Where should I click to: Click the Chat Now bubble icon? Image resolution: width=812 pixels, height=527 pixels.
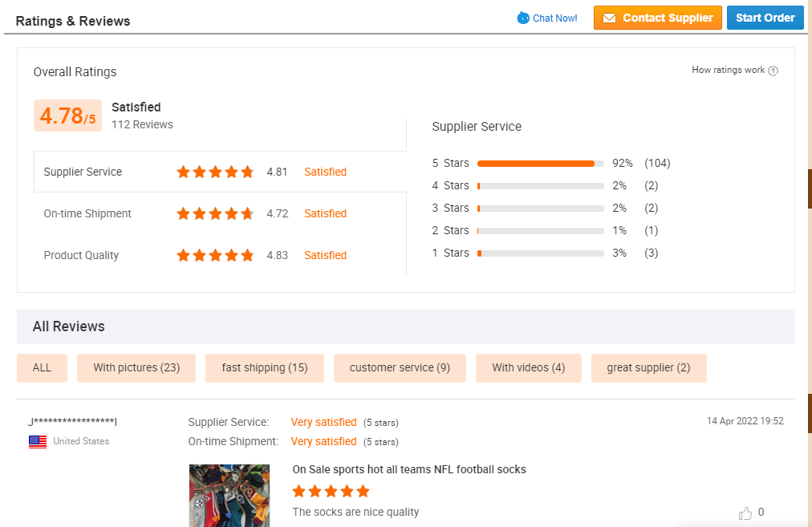(x=523, y=18)
